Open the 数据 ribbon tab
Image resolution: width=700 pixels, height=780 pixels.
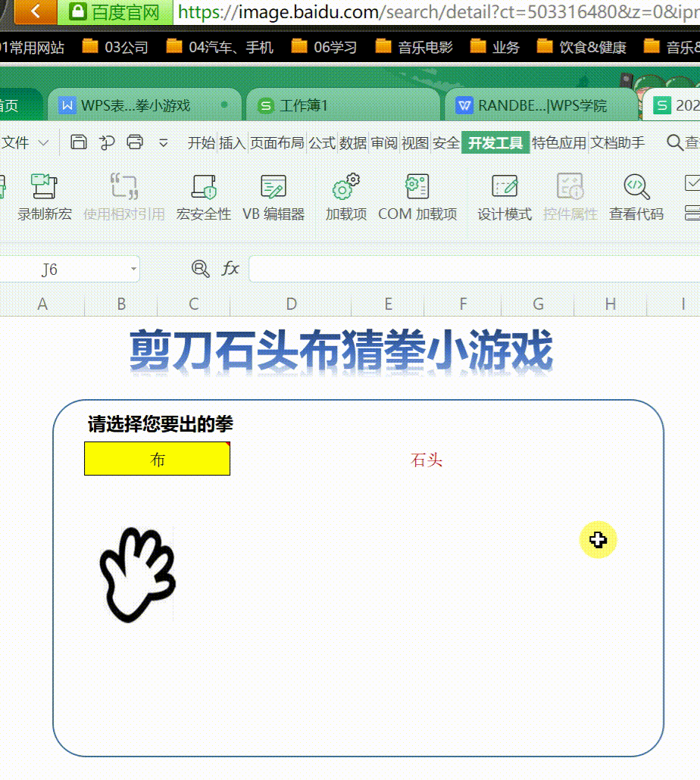coord(353,143)
